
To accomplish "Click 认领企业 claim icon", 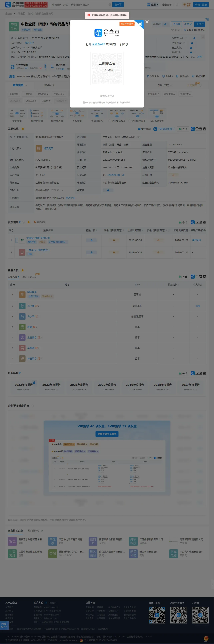I will click(x=152, y=76).
